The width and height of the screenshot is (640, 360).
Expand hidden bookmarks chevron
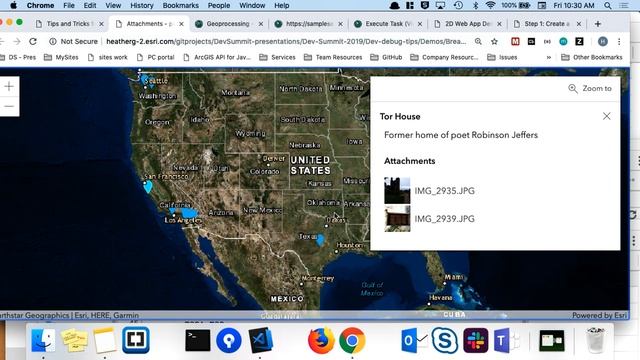[549, 57]
